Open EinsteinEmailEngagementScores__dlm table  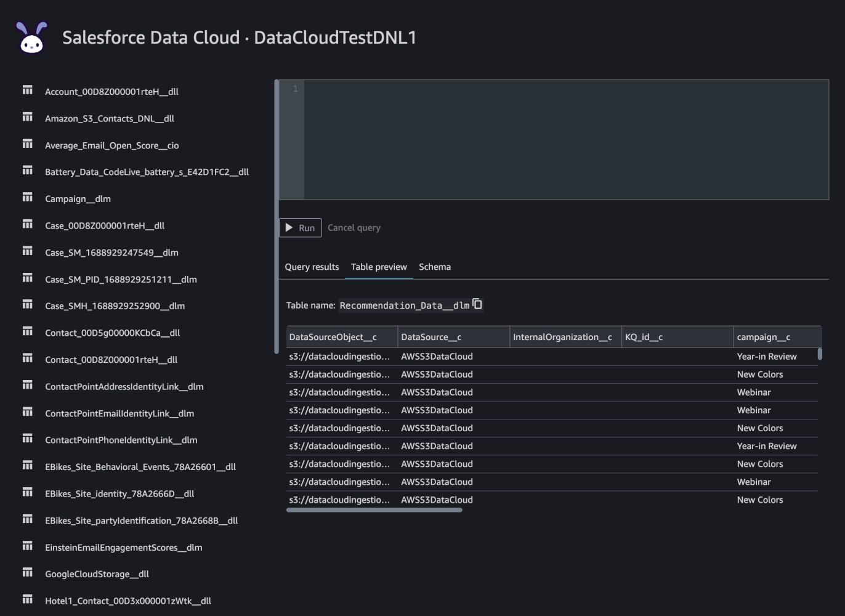(x=124, y=548)
